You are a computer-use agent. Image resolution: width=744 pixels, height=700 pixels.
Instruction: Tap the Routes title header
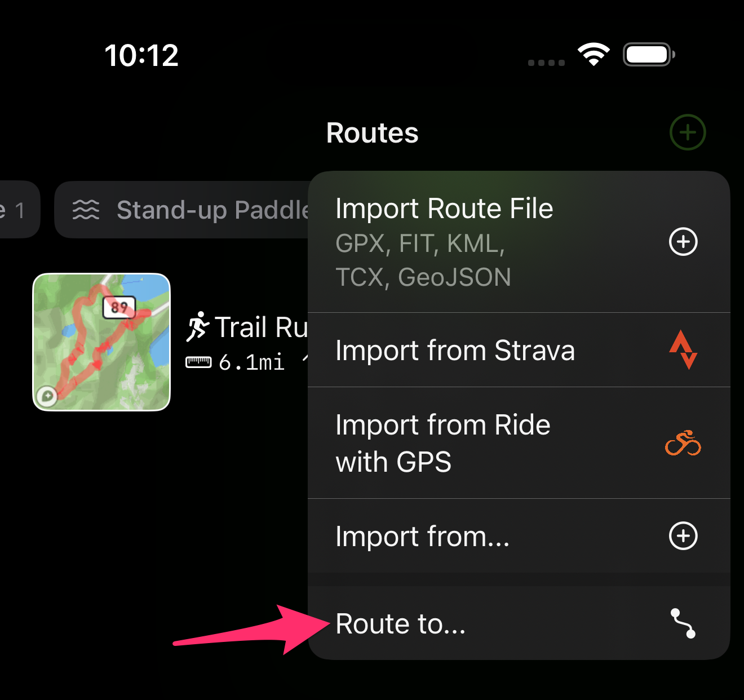point(373,133)
